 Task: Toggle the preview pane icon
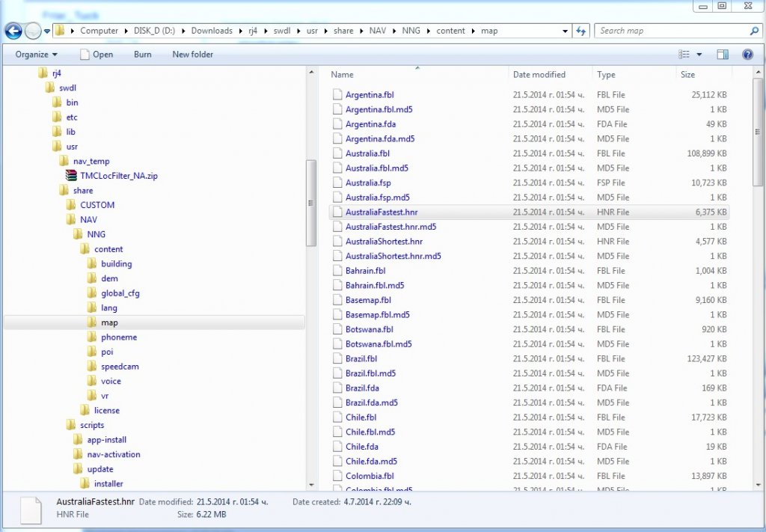[723, 55]
